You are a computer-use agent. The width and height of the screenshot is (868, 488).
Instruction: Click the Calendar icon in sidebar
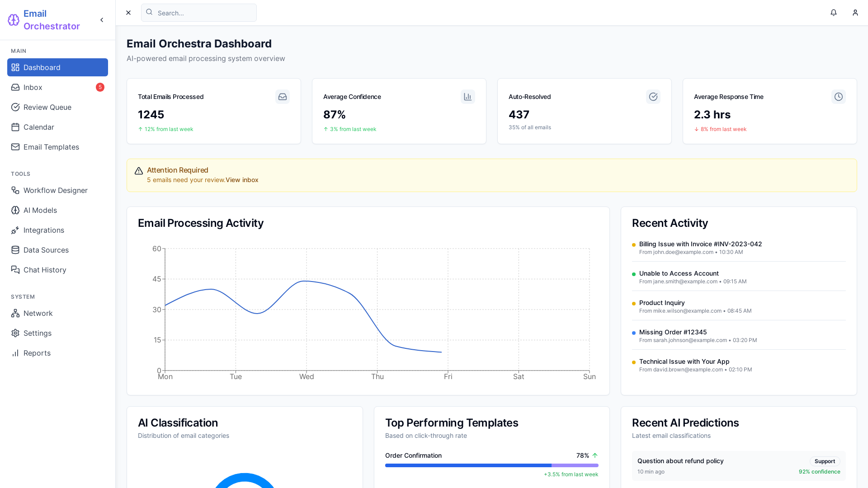coord(15,127)
